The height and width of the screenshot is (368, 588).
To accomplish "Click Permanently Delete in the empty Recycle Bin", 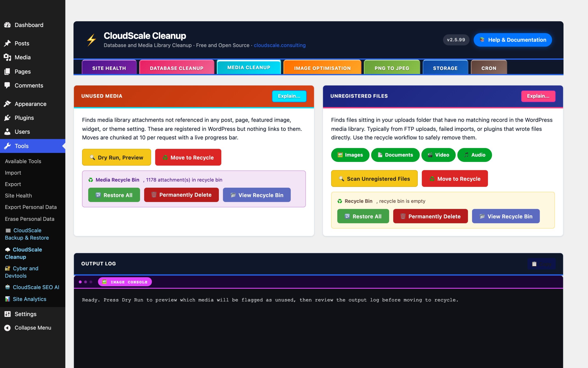I will [x=430, y=216].
